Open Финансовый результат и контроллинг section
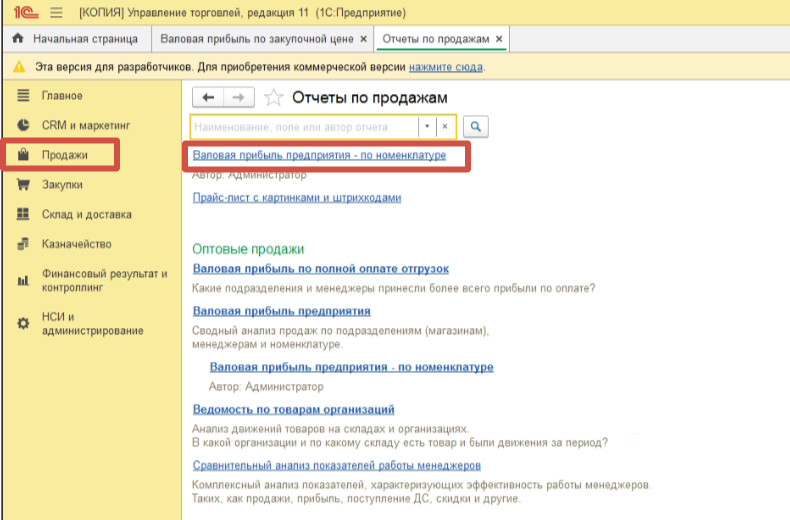The height and width of the screenshot is (520, 790). tap(104, 281)
